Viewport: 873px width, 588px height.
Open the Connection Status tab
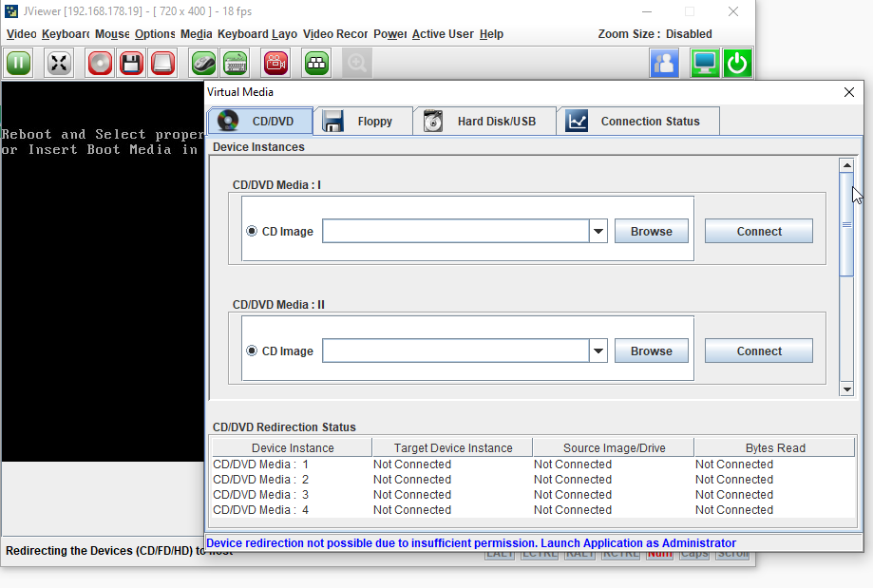click(x=637, y=122)
